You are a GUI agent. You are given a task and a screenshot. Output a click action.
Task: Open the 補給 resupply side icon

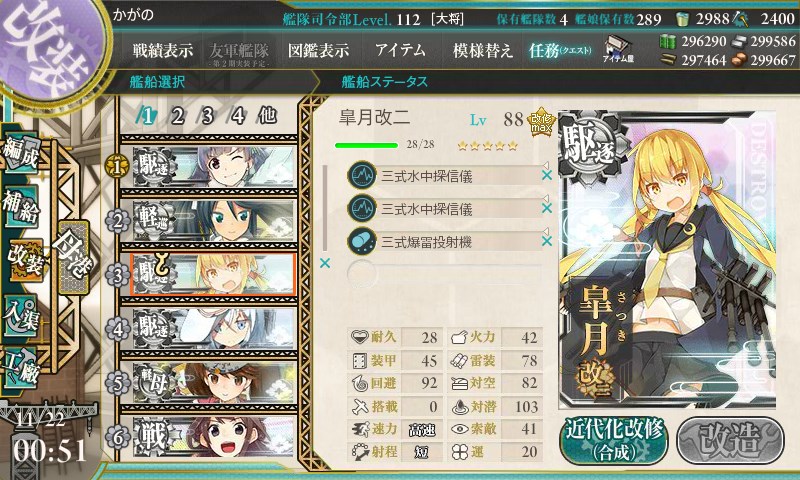(21, 206)
